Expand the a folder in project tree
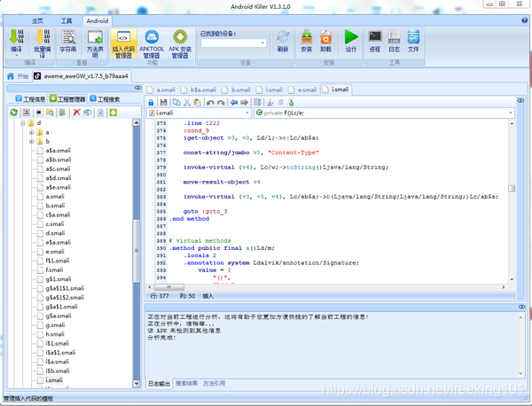Screen dimensions: 532x406 32,132
